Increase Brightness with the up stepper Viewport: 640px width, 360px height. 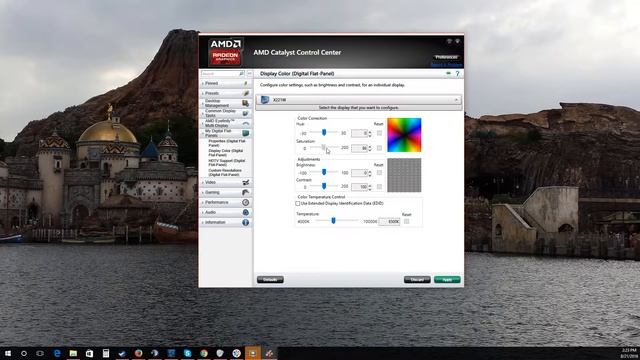370,171
